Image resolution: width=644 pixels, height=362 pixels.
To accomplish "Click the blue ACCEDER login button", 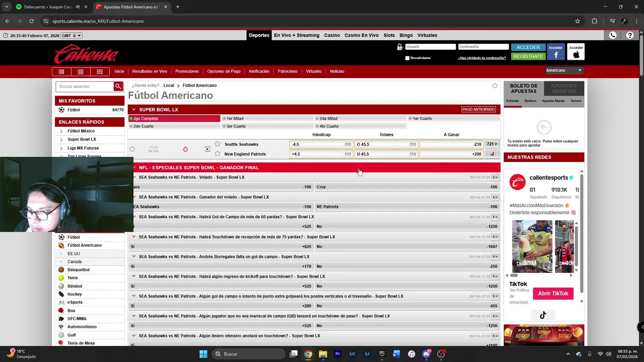I will pyautogui.click(x=528, y=47).
